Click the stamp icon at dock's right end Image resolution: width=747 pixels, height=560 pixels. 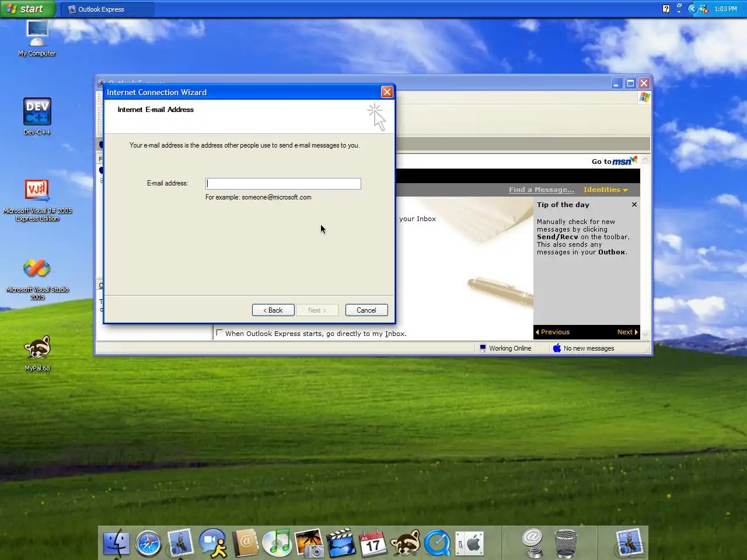coord(629,543)
